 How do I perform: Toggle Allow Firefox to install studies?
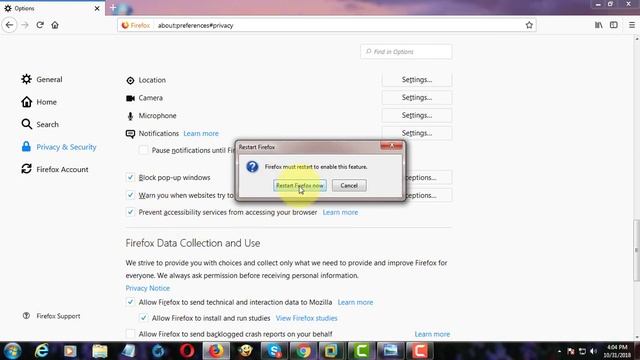coord(143,318)
